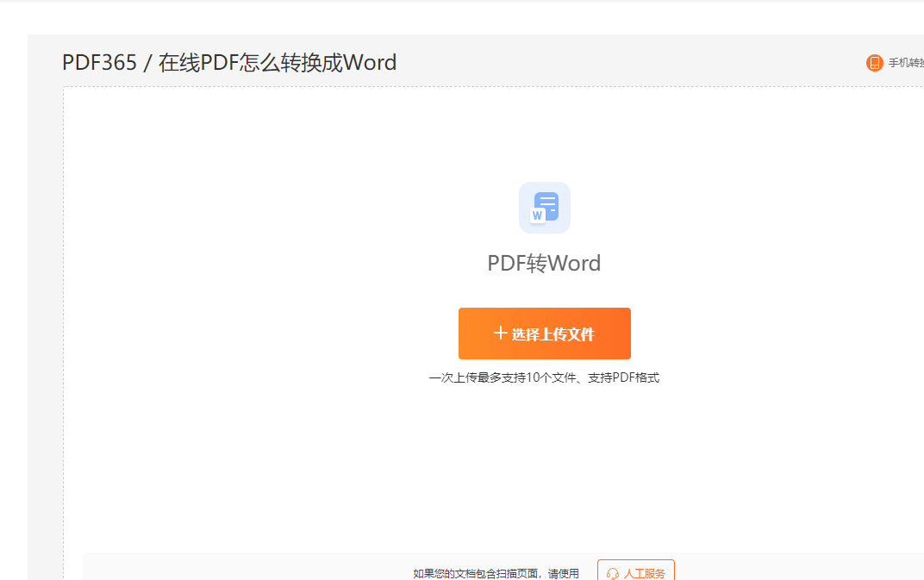The width and height of the screenshot is (924, 580).
Task: Click the 在线PDF怎么转换成Word title text
Action: pyautogui.click(x=278, y=62)
